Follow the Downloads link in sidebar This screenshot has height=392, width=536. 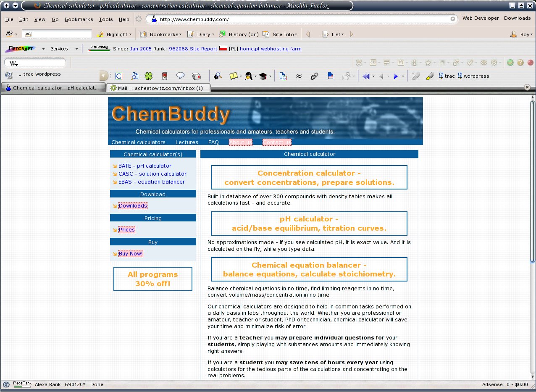coord(133,206)
